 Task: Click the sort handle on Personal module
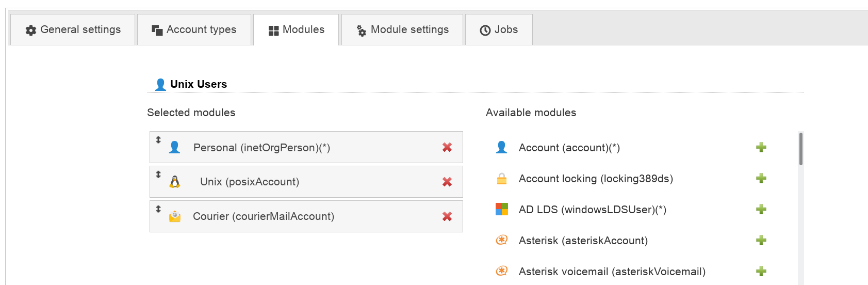(158, 140)
